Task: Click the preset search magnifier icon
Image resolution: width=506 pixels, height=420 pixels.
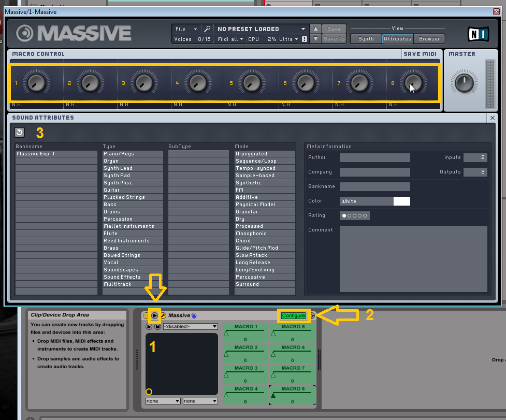Action: pos(207,29)
